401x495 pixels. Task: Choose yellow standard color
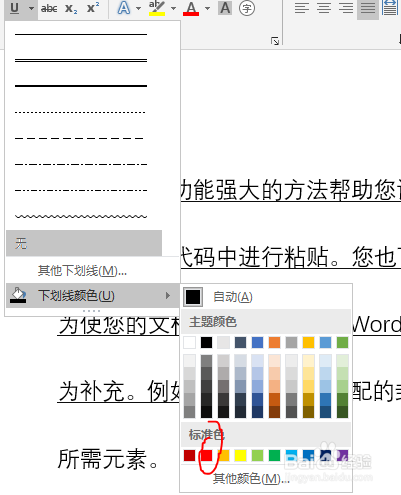click(241, 455)
